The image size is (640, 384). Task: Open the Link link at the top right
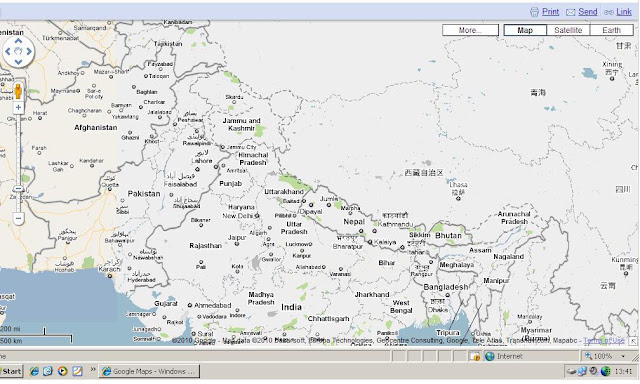pos(624,12)
